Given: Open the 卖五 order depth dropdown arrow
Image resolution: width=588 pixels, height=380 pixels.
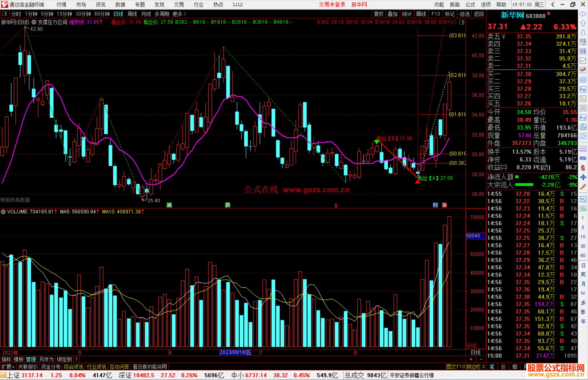Looking at the screenshot, I should coord(504,37).
